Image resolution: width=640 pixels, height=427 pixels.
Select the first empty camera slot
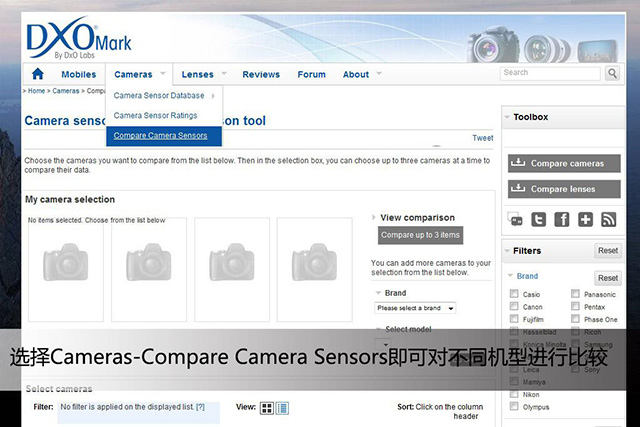66,269
